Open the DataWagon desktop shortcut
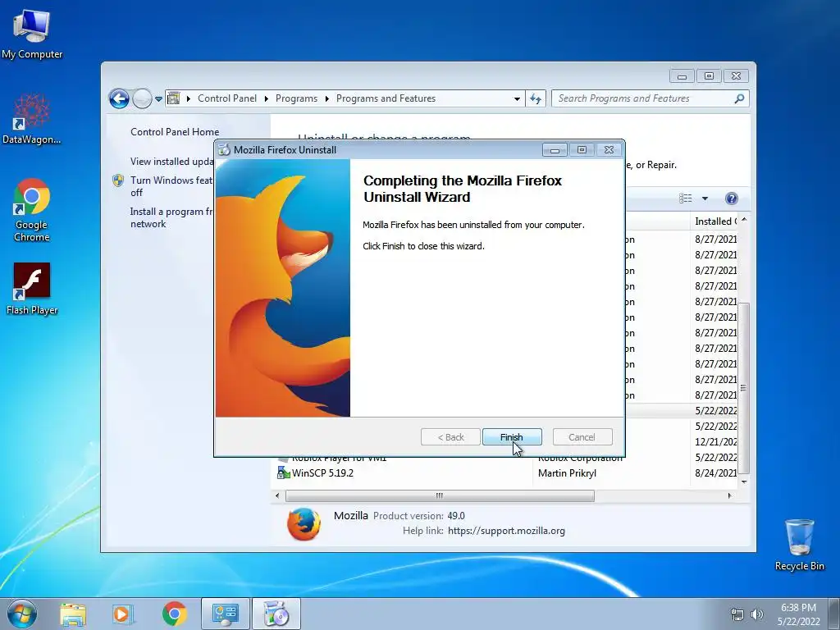Image resolution: width=840 pixels, height=630 pixels. click(32, 119)
